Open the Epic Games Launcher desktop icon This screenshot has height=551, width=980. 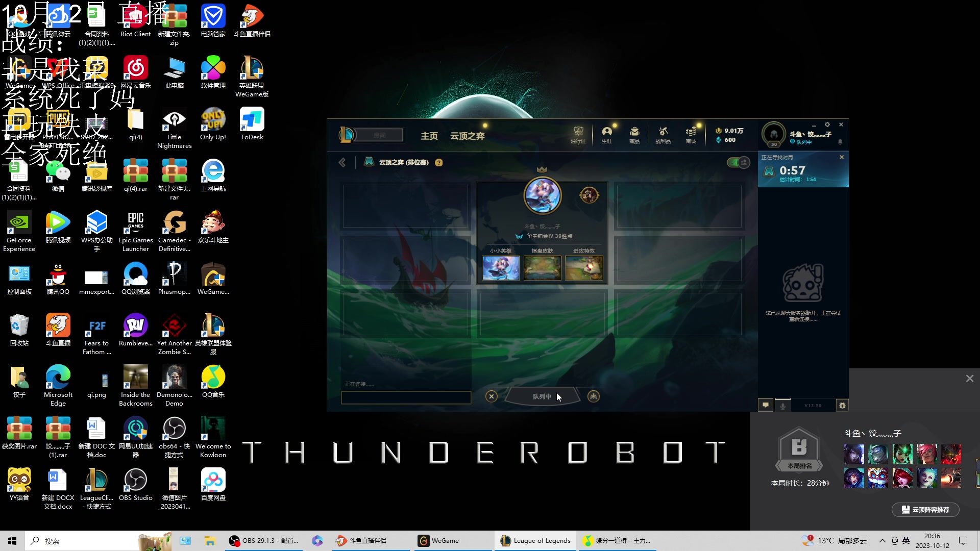click(136, 232)
